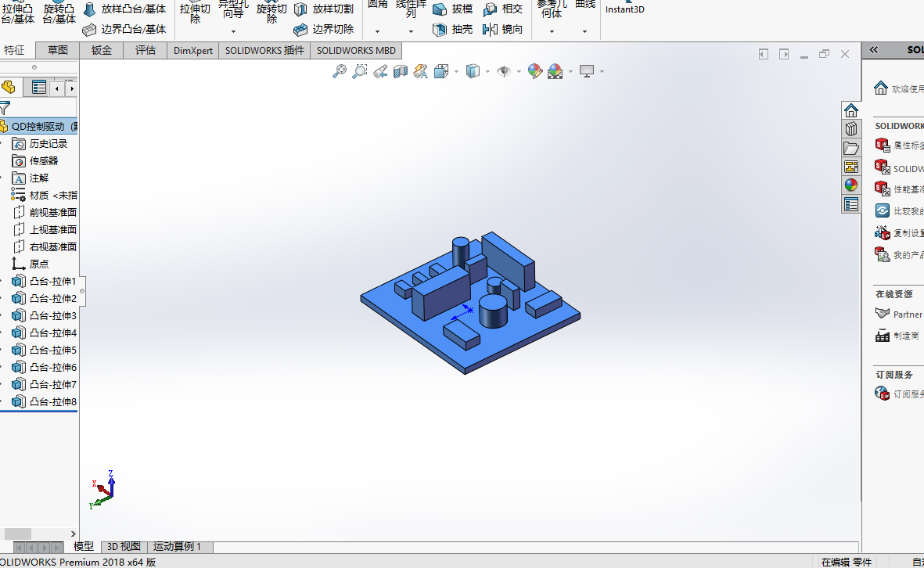Switch to the 草图 sketch tab
924x568 pixels.
click(x=58, y=51)
